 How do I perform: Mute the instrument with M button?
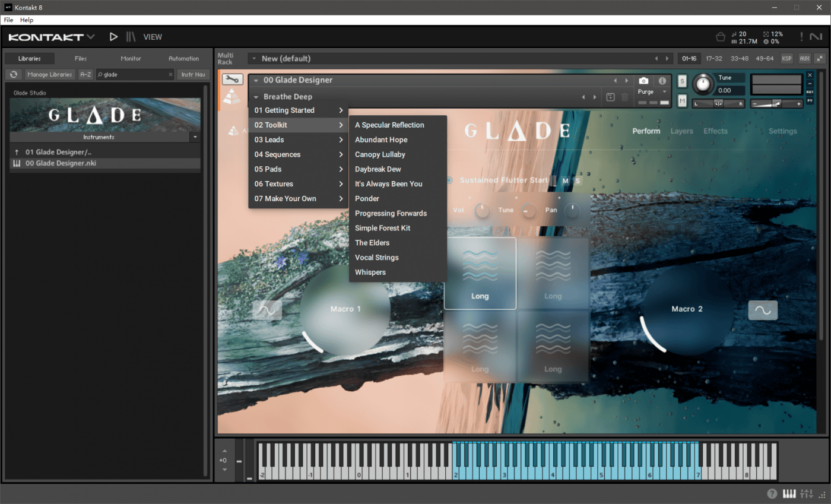coord(682,102)
